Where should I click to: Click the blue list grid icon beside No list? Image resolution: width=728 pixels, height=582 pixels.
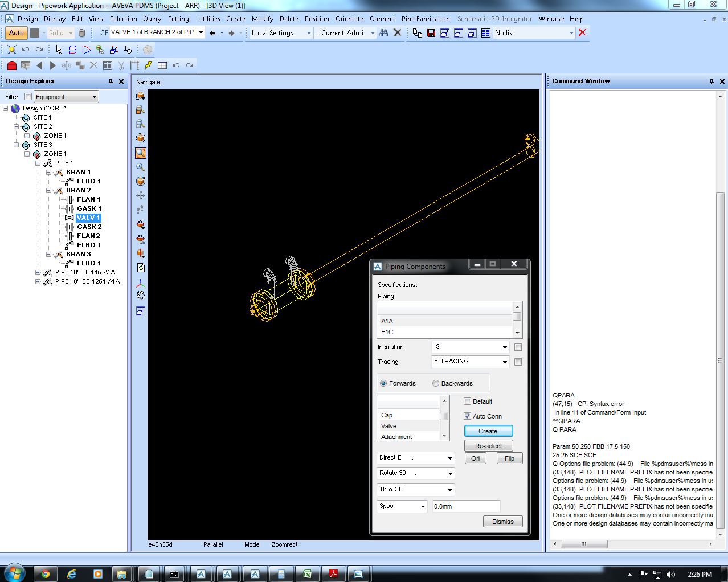click(486, 33)
